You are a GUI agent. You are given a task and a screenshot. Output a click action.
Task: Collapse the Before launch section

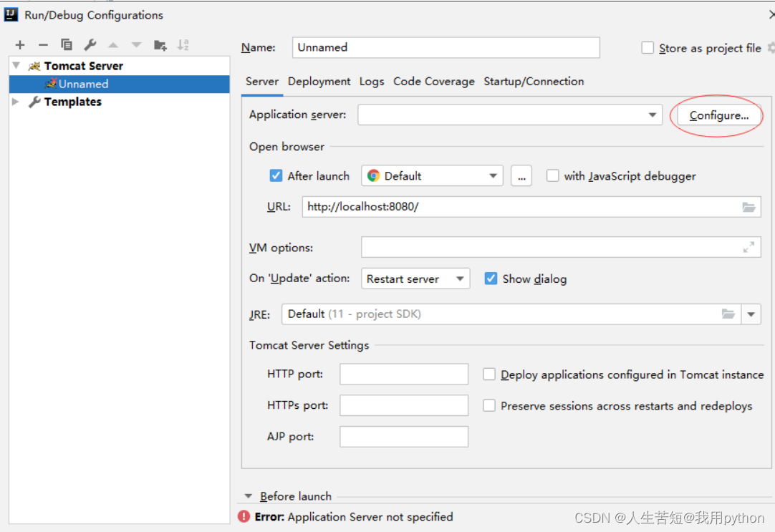click(x=249, y=495)
